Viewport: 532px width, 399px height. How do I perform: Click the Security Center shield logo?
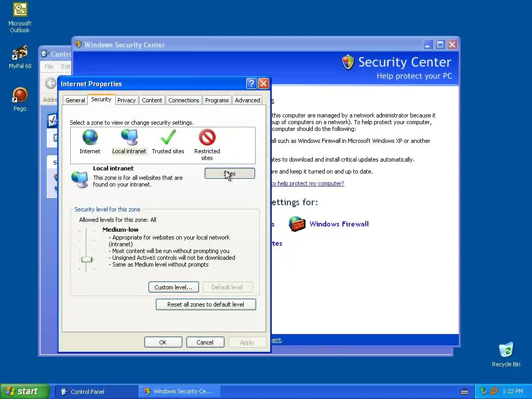coord(348,62)
